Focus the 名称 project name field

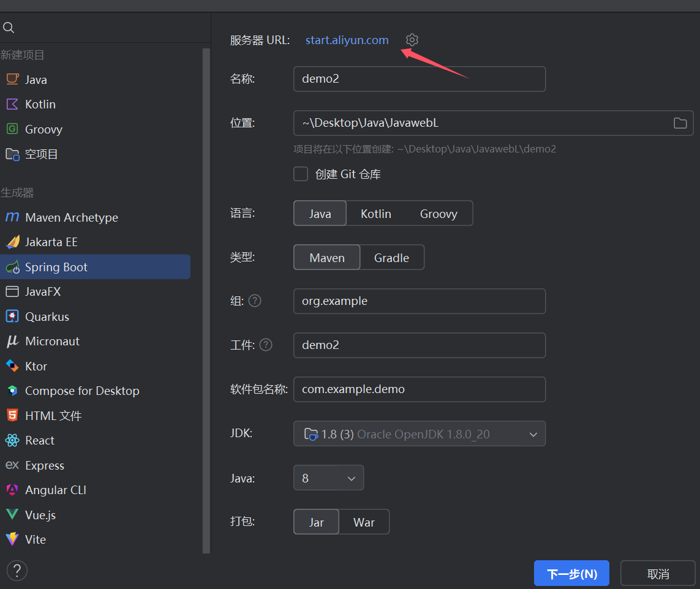coord(419,79)
